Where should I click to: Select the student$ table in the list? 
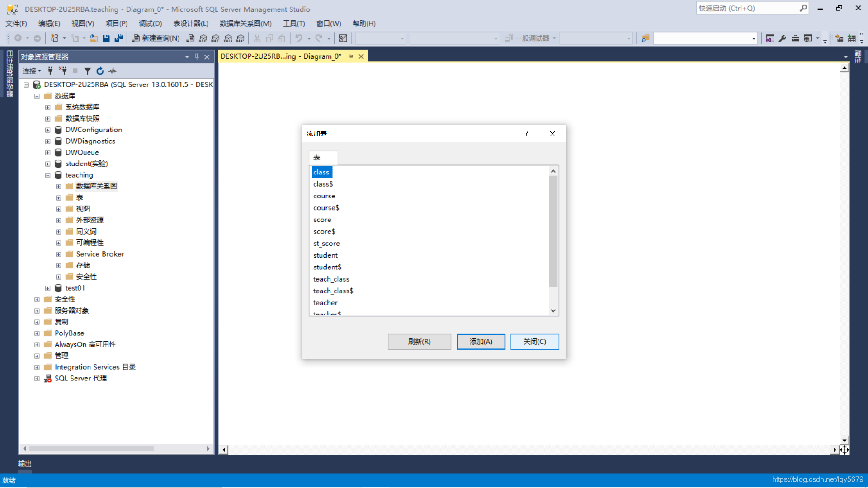(x=327, y=267)
